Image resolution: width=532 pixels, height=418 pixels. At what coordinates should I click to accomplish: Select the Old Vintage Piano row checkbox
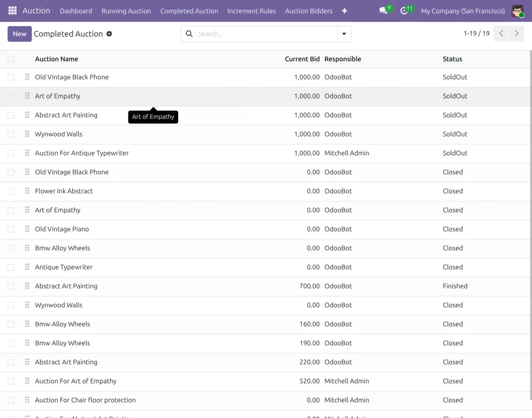[11, 229]
